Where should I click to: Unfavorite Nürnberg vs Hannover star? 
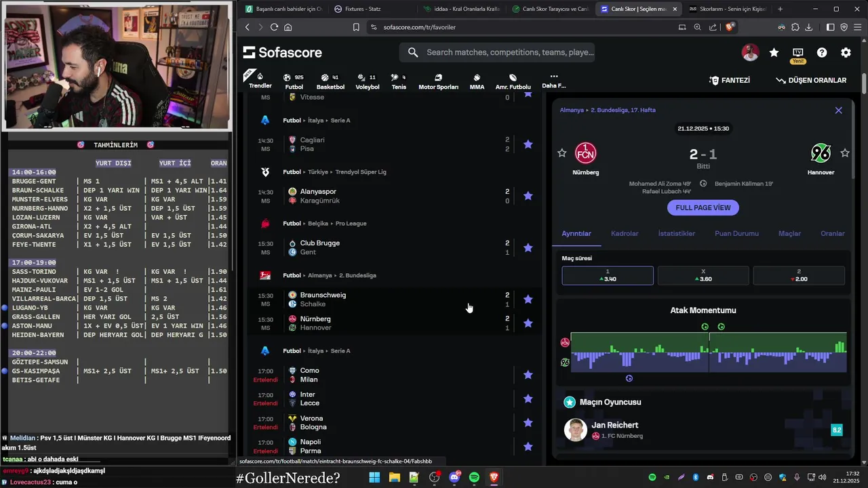[528, 323]
